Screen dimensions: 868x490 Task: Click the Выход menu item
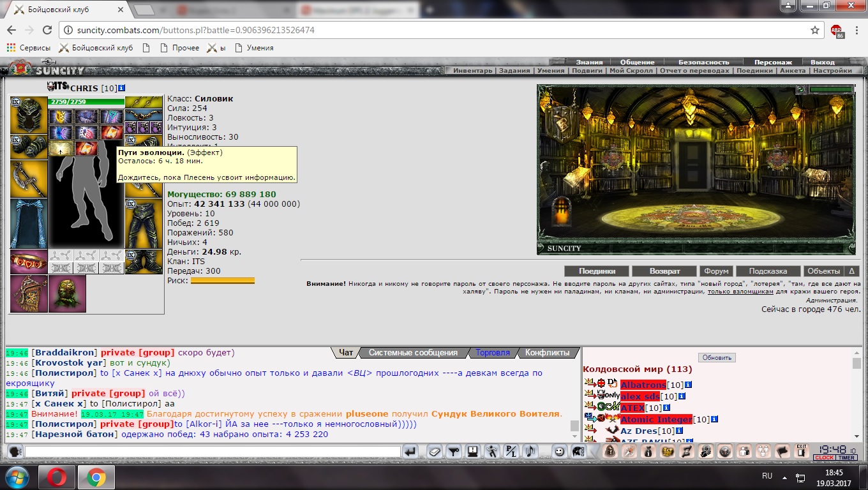click(x=822, y=62)
